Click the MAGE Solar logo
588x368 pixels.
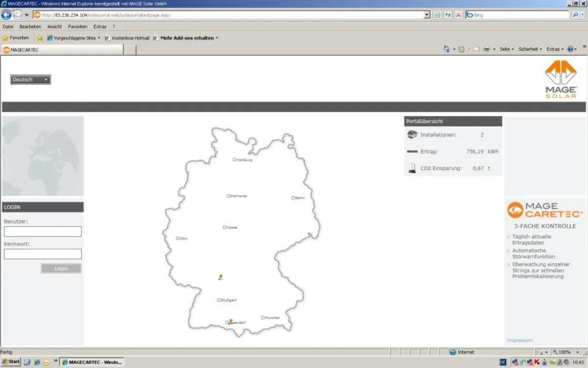tap(561, 79)
